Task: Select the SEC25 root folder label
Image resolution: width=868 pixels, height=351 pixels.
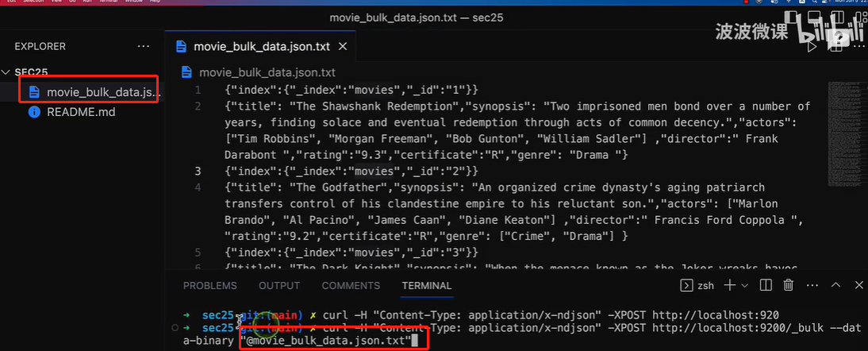Action: coord(31,72)
